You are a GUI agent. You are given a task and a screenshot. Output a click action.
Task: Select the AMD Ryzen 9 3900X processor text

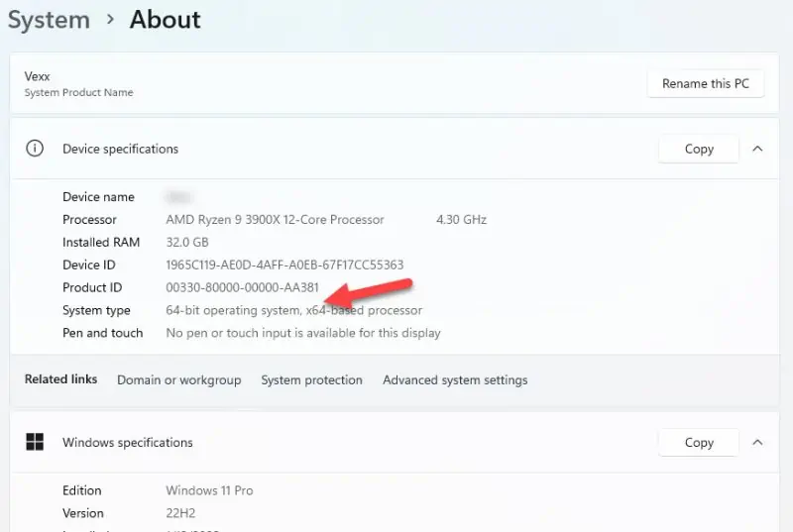pos(275,220)
